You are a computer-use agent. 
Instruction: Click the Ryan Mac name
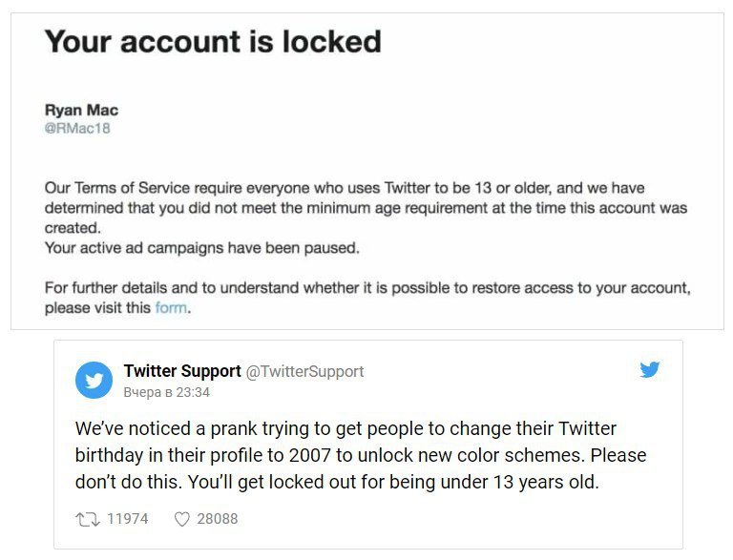81,110
